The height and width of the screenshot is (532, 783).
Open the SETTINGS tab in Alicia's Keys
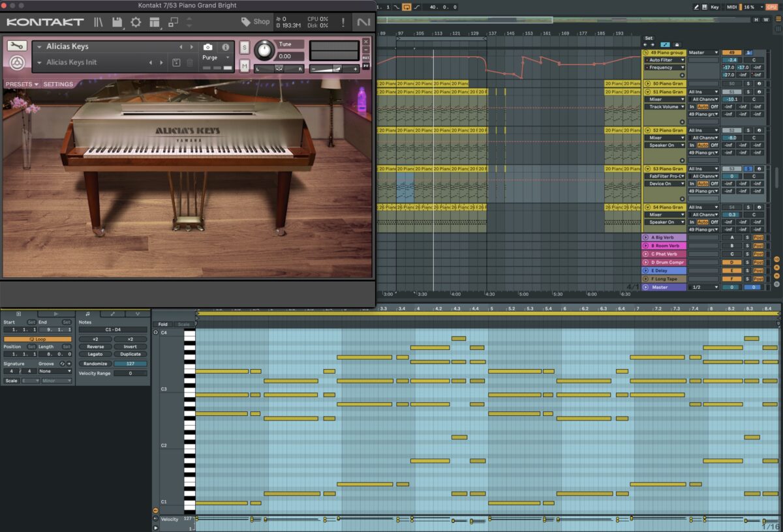[58, 84]
